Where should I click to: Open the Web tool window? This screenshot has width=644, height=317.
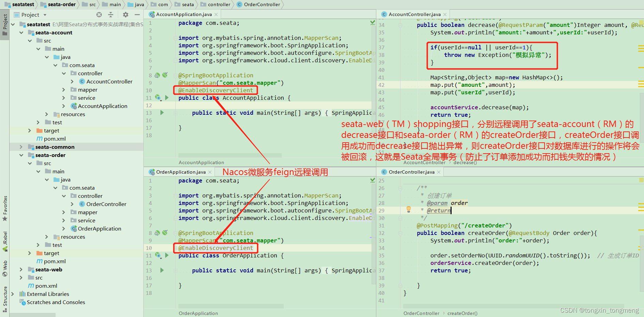(x=5, y=269)
